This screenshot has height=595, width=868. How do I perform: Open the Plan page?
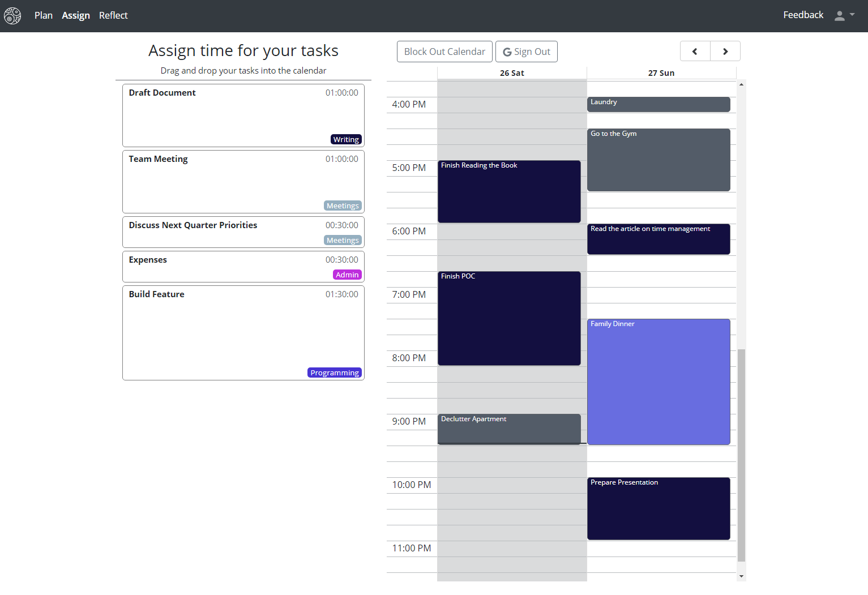44,15
